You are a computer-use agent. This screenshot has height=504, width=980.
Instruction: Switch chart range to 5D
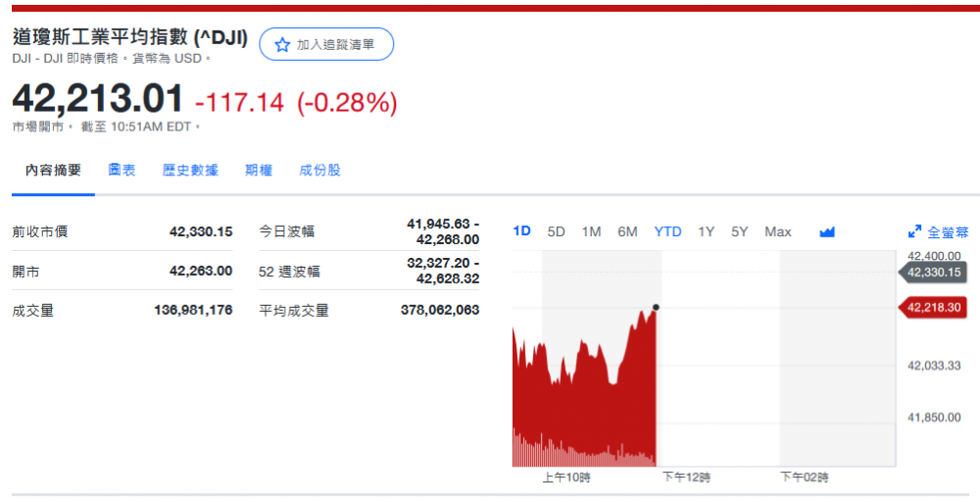click(556, 232)
